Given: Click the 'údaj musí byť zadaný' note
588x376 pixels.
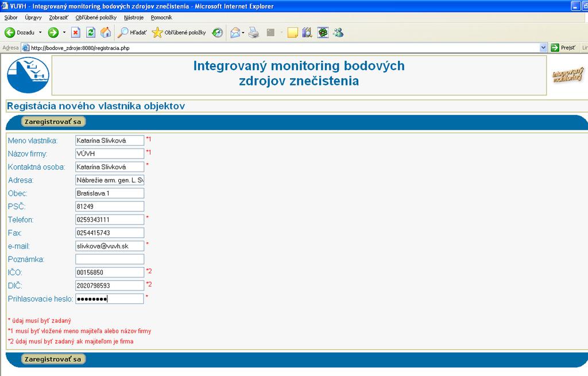Looking at the screenshot, I should (40, 321).
